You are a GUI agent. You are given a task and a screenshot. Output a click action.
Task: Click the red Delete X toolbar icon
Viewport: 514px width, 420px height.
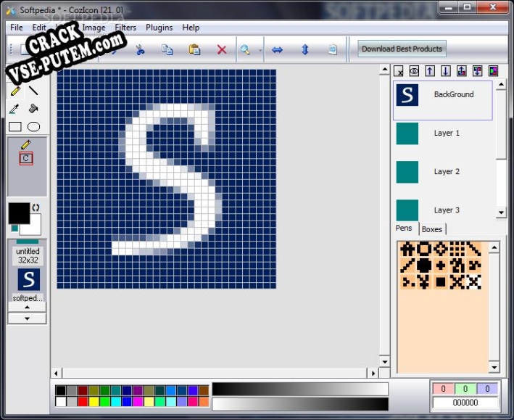222,49
